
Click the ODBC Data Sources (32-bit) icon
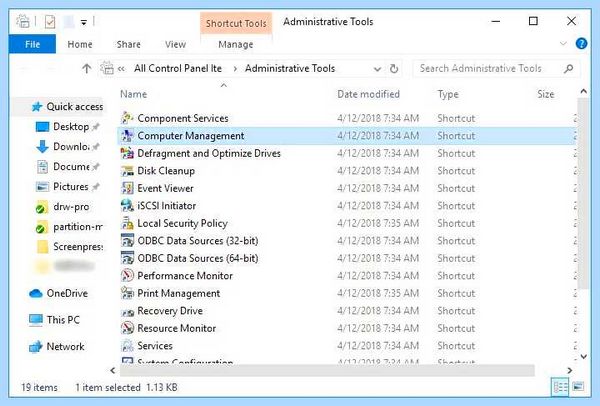coord(127,241)
